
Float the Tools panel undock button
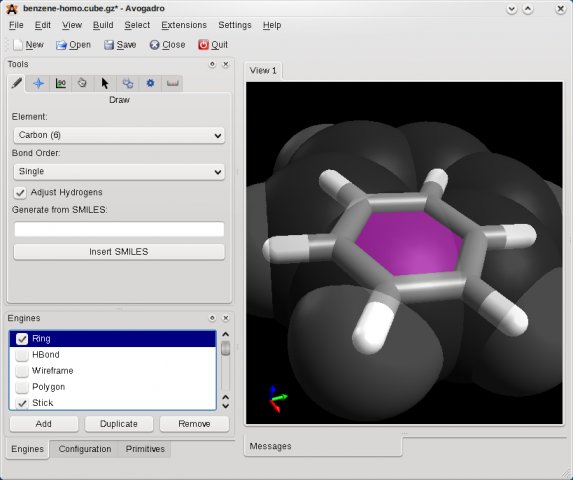click(x=212, y=64)
